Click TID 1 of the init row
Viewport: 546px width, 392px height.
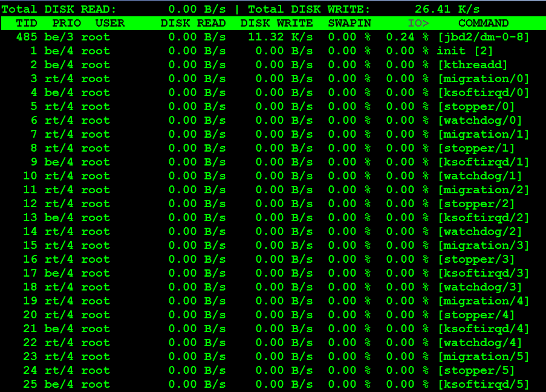[34, 51]
